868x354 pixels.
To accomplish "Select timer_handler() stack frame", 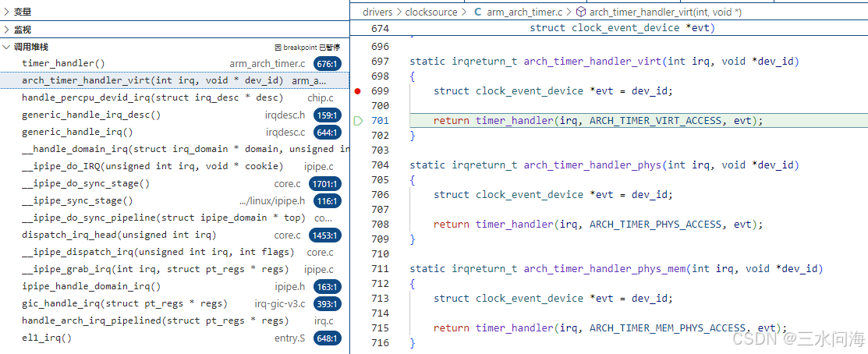I will (x=175, y=64).
